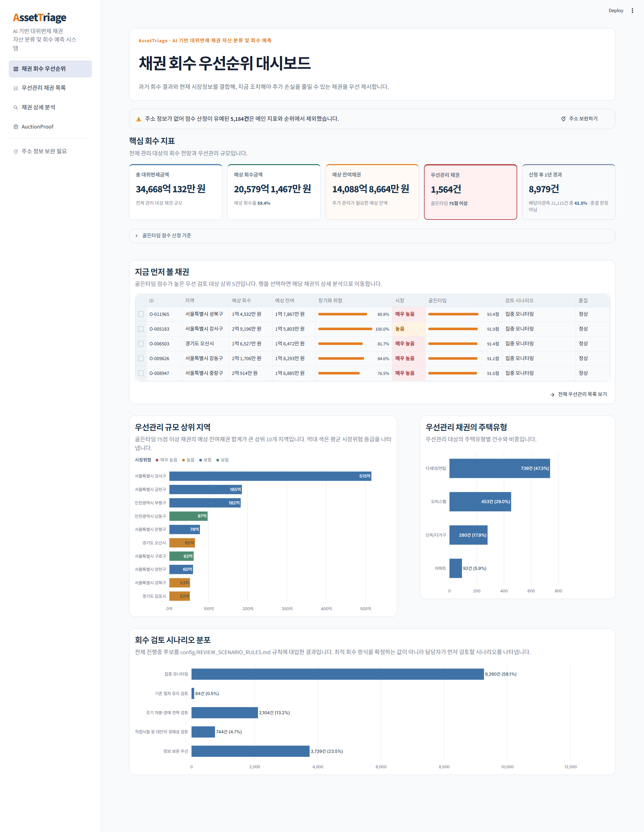Click the 우선관리 채권 목록 list icon

pyautogui.click(x=16, y=88)
